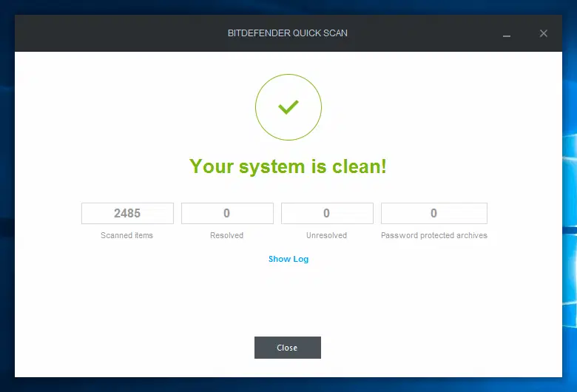The height and width of the screenshot is (392, 577).
Task: Click the Password protected archives count box
Action: (x=433, y=213)
